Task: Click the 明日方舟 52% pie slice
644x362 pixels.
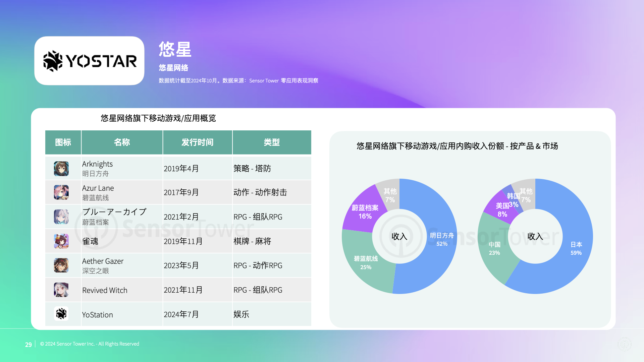Action: [441, 239]
